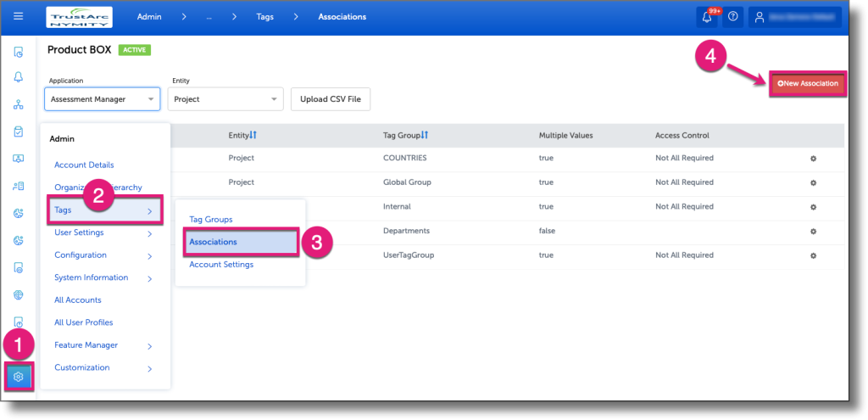Open the person and building icon in sidebar
Image resolution: width=868 pixels, height=420 pixels.
pyautogui.click(x=19, y=186)
